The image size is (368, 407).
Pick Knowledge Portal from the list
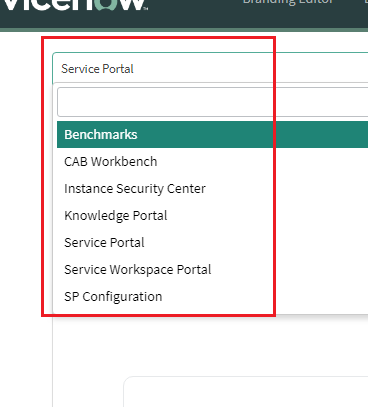(213, 216)
